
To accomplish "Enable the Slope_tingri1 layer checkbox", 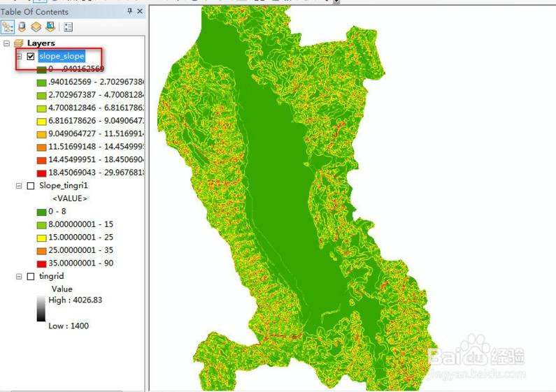I will point(31,186).
